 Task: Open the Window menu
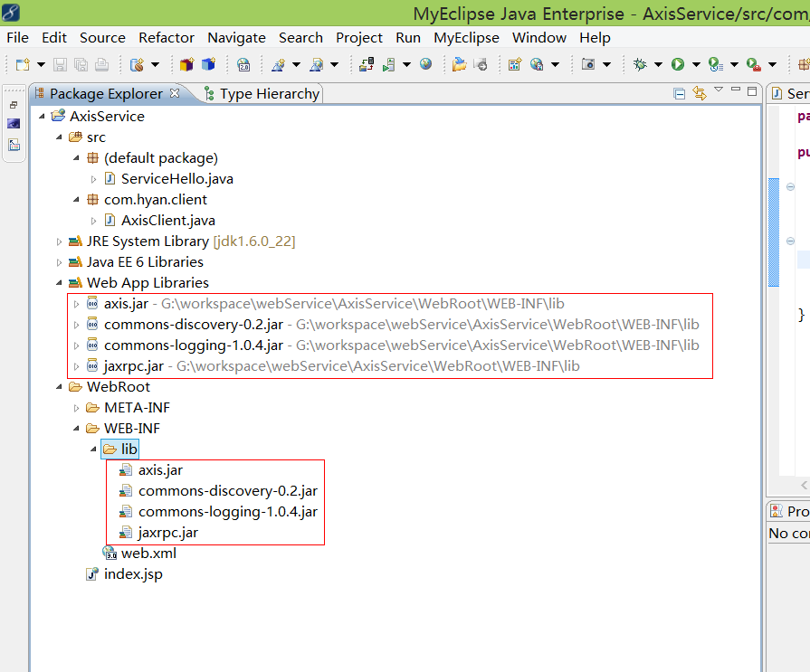[539, 38]
